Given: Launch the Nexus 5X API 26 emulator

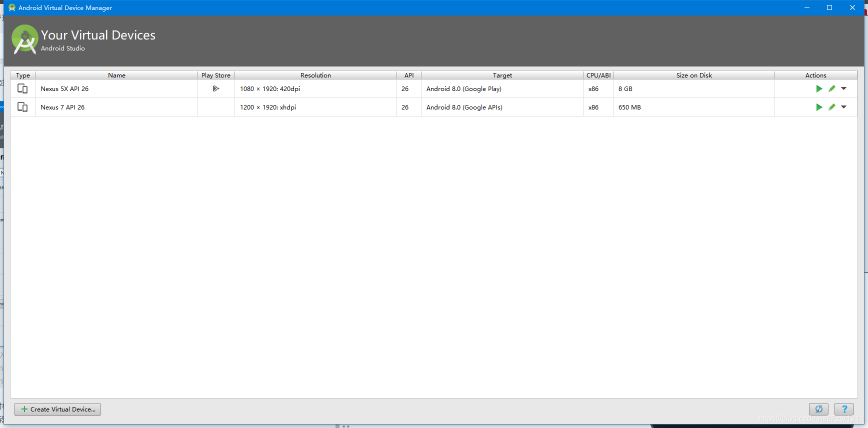Looking at the screenshot, I should pos(819,88).
